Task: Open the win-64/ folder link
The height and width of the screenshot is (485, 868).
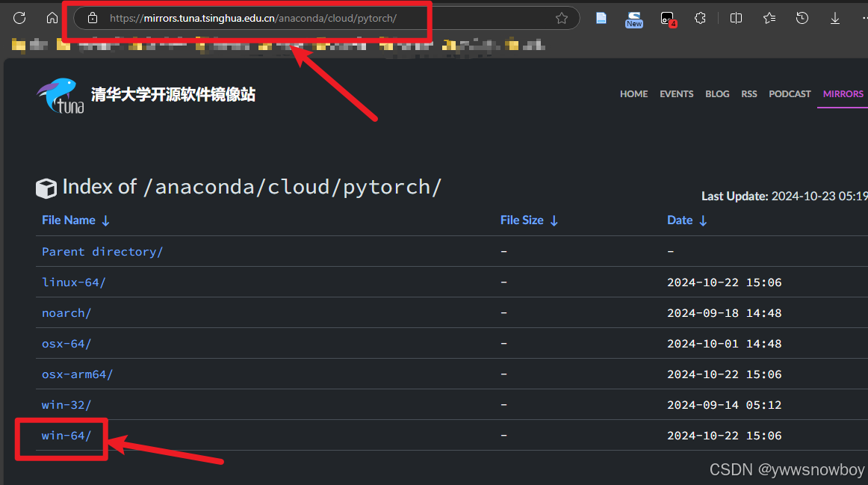Action: tap(66, 436)
